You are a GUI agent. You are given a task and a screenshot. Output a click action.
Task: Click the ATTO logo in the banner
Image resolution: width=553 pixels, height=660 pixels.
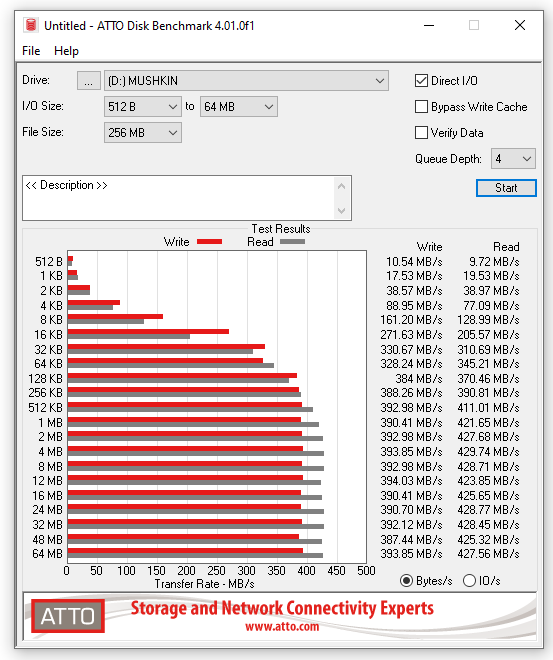[x=68, y=616]
